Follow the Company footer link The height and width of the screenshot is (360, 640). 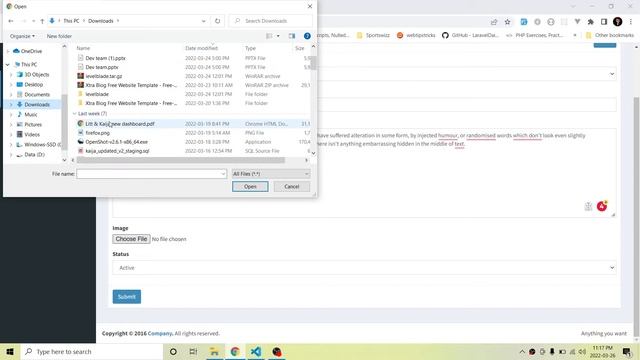tap(160, 333)
